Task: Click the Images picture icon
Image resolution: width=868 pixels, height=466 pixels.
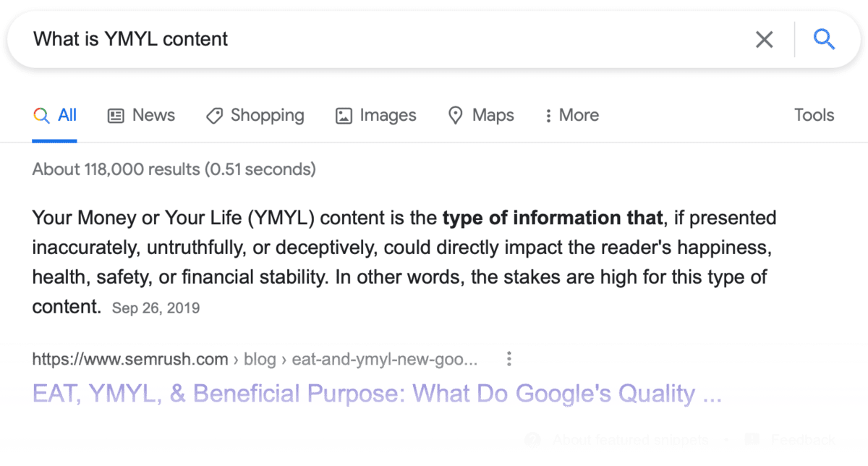Action: click(344, 116)
